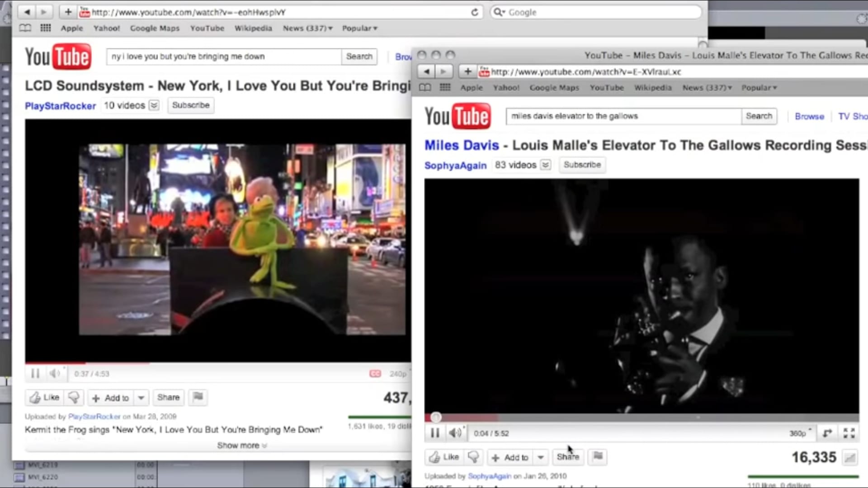Viewport: 868px width, 488px height.
Task: Subscribe to SophyaAgain channel
Action: tap(582, 165)
